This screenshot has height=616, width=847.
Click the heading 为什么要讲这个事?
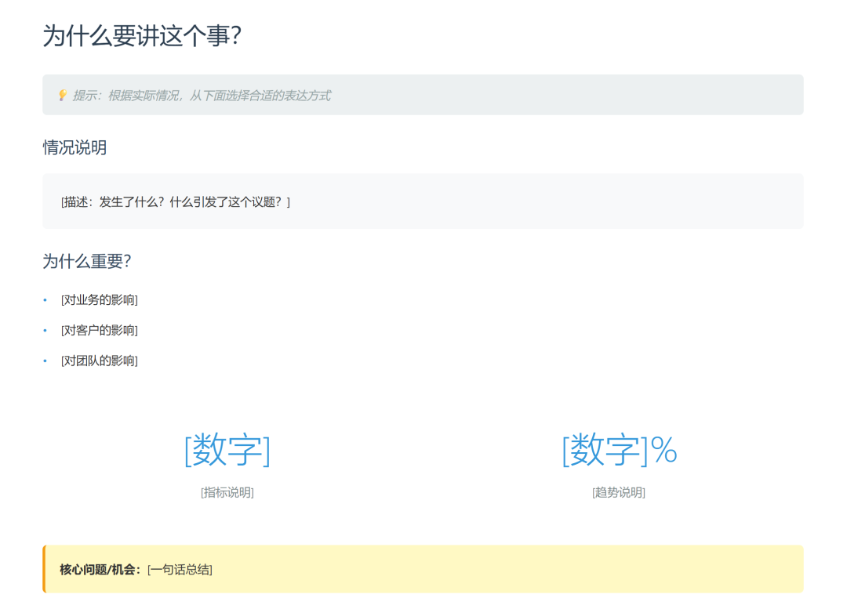pos(142,35)
